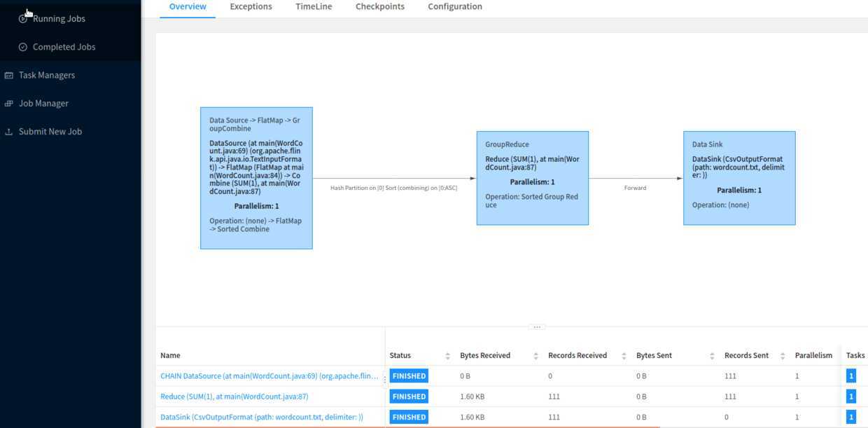The width and height of the screenshot is (868, 428).
Task: Click the Task Managers sidebar icon
Action: 9,75
